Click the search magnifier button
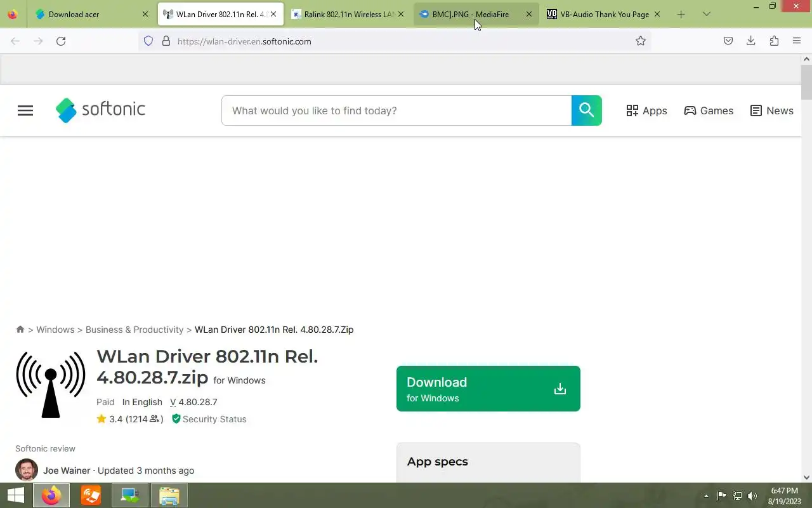This screenshot has width=812, height=508. (586, 110)
